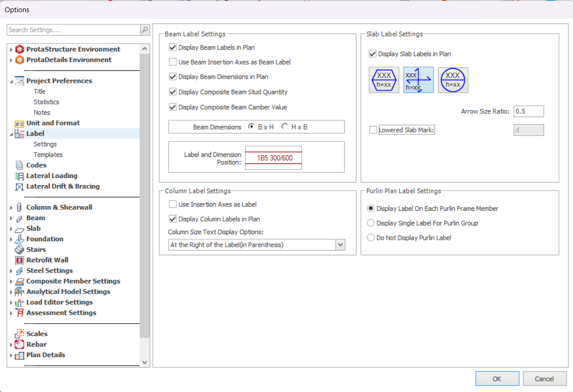Expand the Steel Settings tree node
573x392 pixels.
tap(11, 271)
